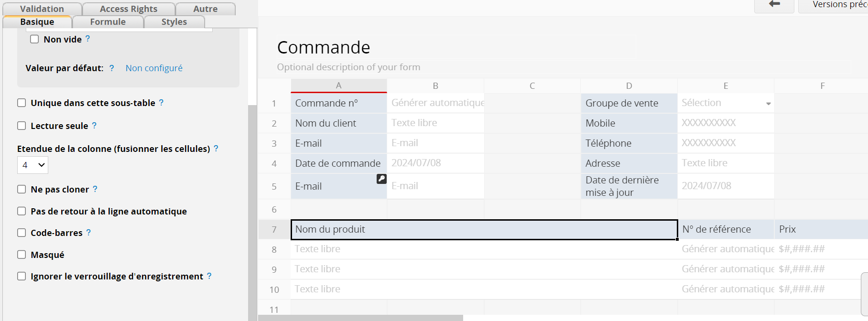The height and width of the screenshot is (321, 868).
Task: Click the left panel vertical scrollbar
Action: [252, 191]
